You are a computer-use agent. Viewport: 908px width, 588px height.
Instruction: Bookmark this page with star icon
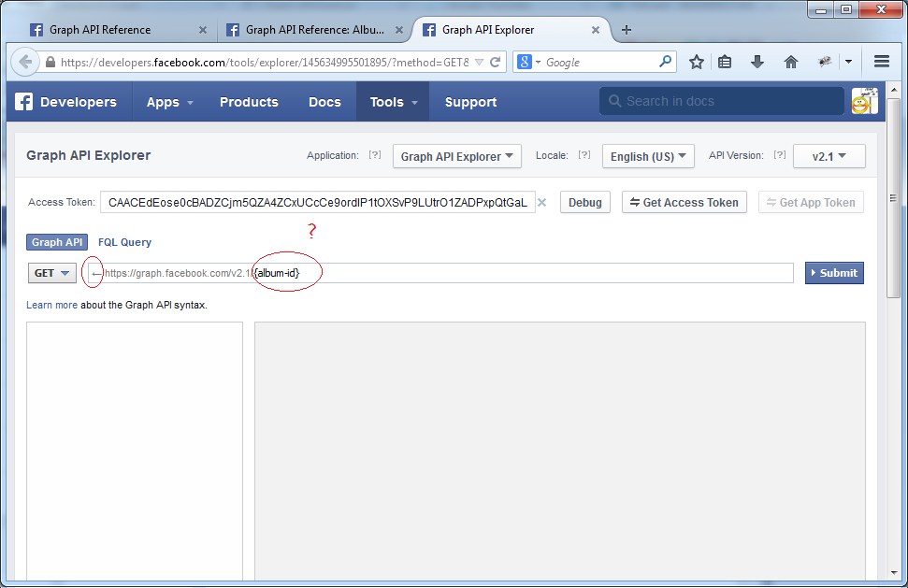click(696, 62)
